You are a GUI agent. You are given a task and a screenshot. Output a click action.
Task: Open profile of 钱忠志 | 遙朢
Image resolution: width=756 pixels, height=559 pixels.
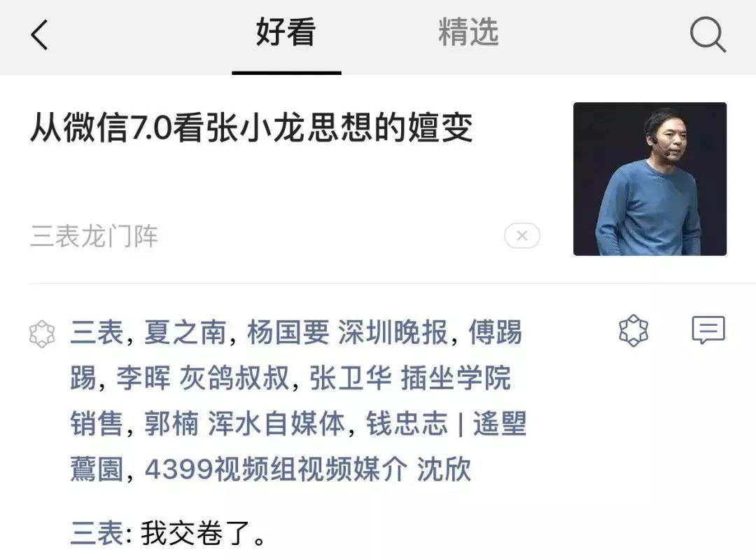point(447,424)
